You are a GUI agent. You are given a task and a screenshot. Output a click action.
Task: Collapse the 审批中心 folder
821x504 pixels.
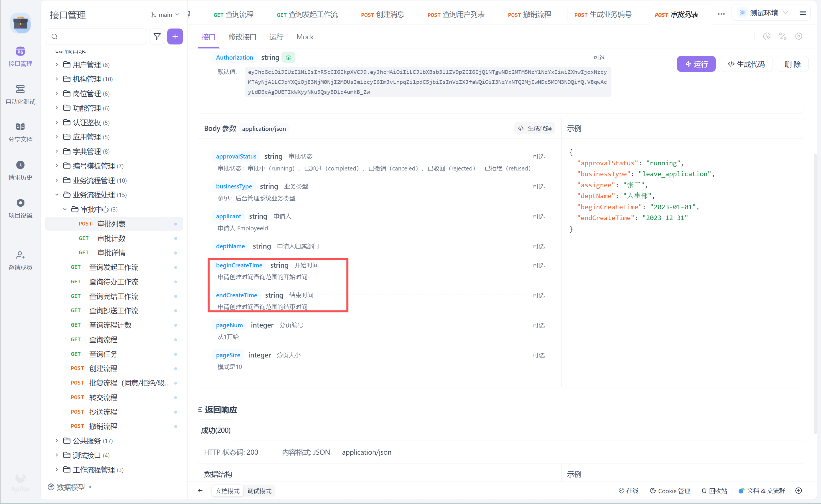pyautogui.click(x=65, y=209)
